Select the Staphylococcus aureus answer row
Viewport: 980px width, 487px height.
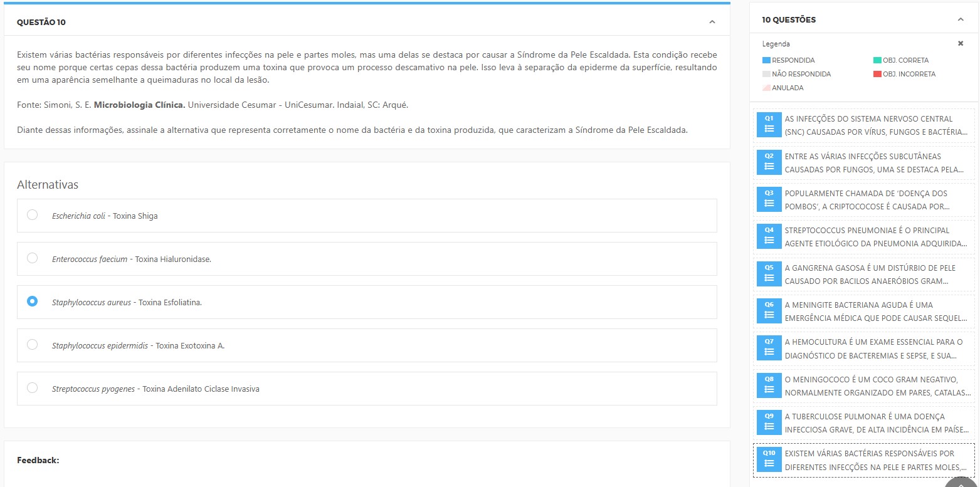pos(366,302)
